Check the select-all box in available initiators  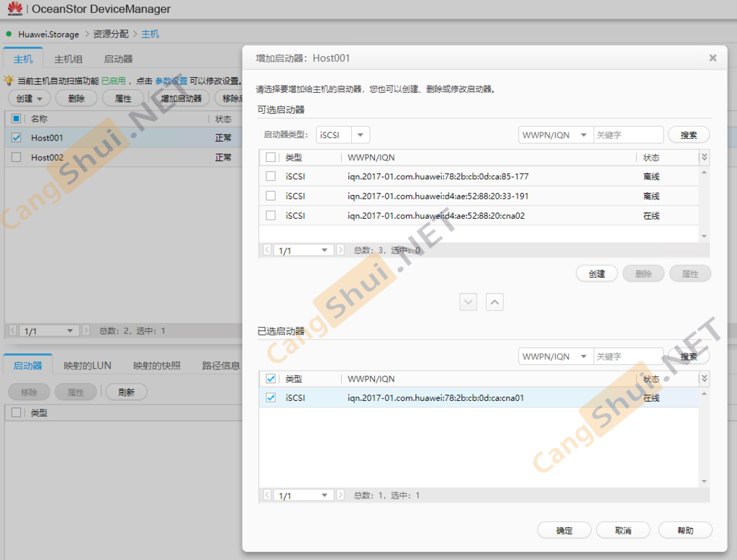coord(271,157)
